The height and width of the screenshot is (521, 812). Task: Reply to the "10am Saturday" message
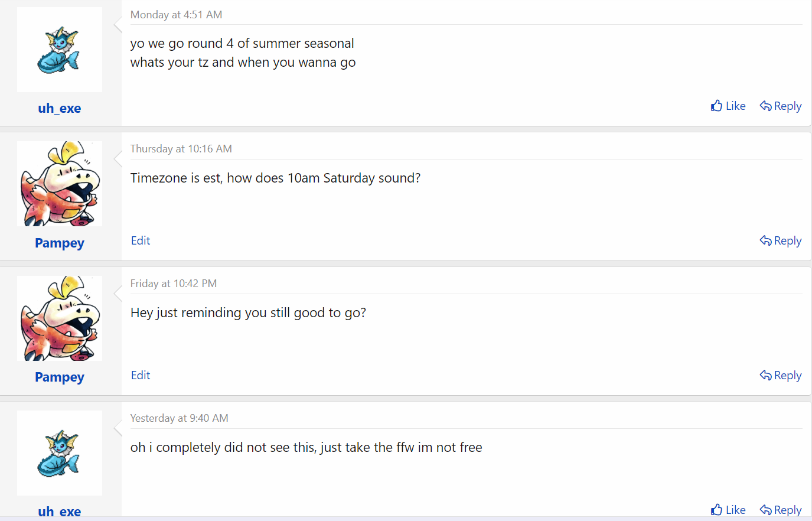781,241
